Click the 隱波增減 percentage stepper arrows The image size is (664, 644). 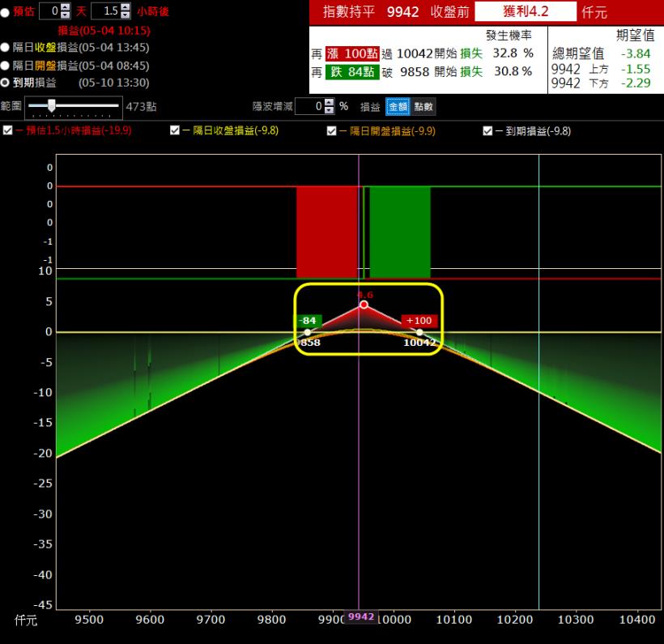point(329,106)
